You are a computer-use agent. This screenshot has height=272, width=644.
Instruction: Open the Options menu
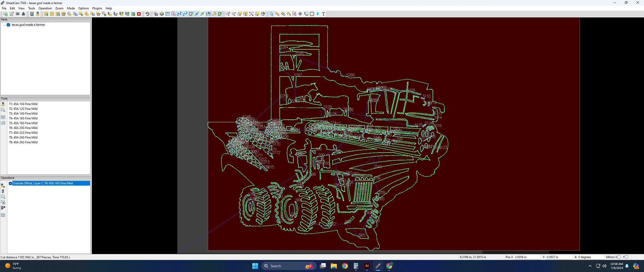click(x=83, y=8)
